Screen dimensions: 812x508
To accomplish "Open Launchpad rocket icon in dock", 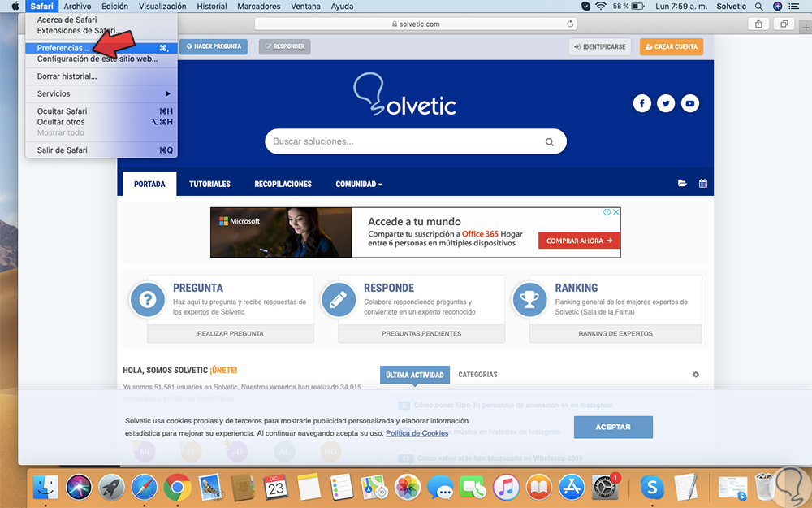I will (x=111, y=487).
